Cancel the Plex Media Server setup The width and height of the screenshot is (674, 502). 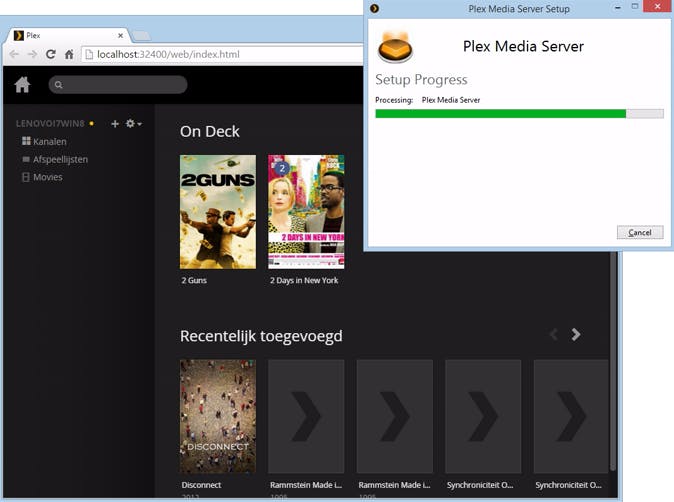(x=640, y=233)
